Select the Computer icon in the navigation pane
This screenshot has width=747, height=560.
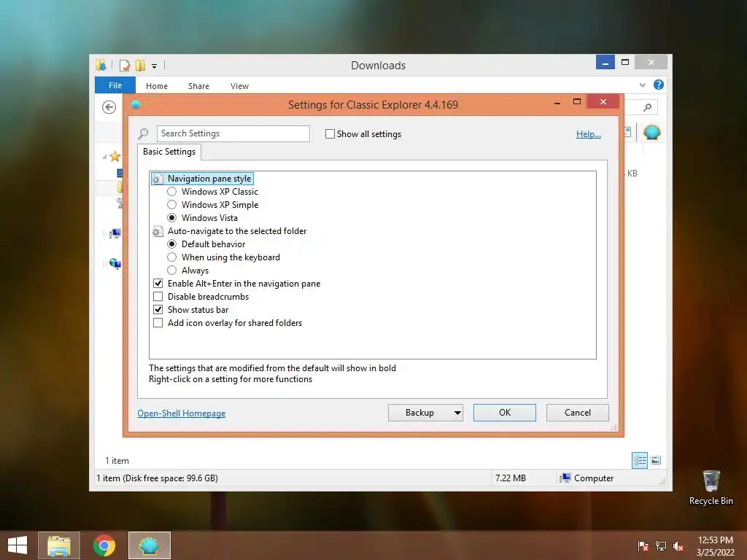115,233
